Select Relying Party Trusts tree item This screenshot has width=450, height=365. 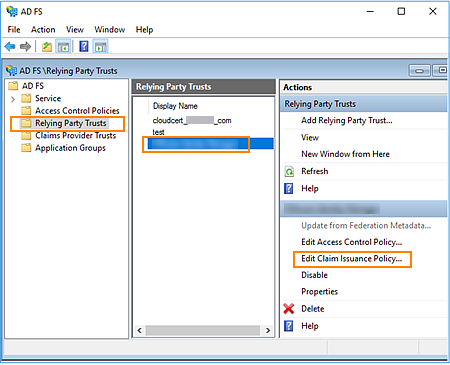point(70,123)
